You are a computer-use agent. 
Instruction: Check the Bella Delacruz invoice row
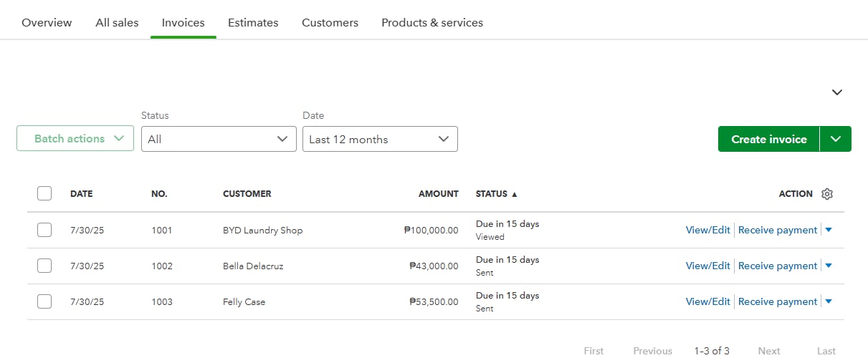pos(44,266)
